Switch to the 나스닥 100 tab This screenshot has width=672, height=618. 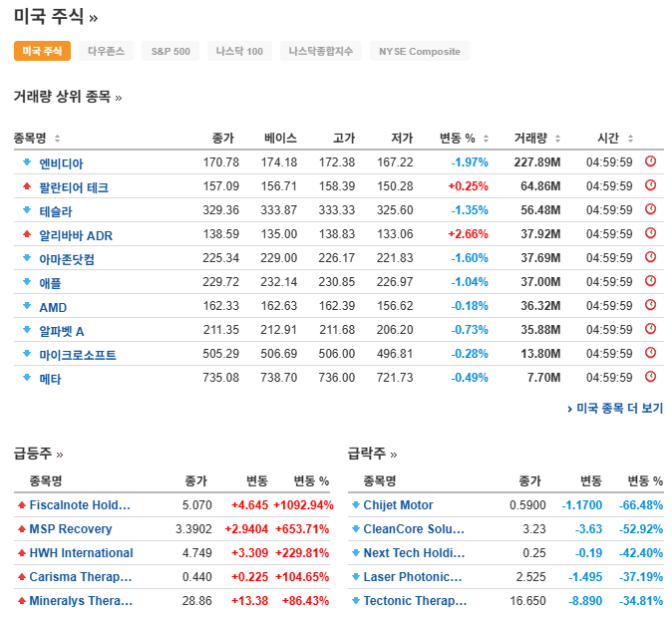(239, 51)
